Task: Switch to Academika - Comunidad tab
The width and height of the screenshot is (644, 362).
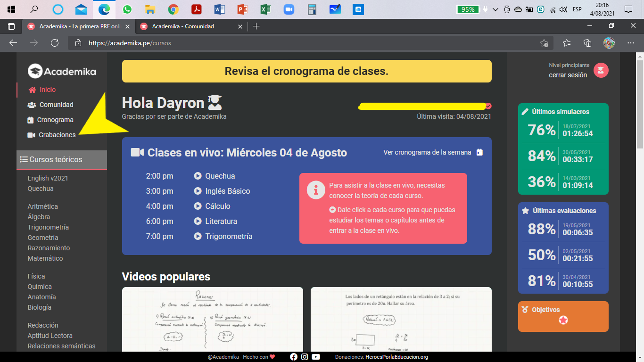Action: pyautogui.click(x=191, y=26)
